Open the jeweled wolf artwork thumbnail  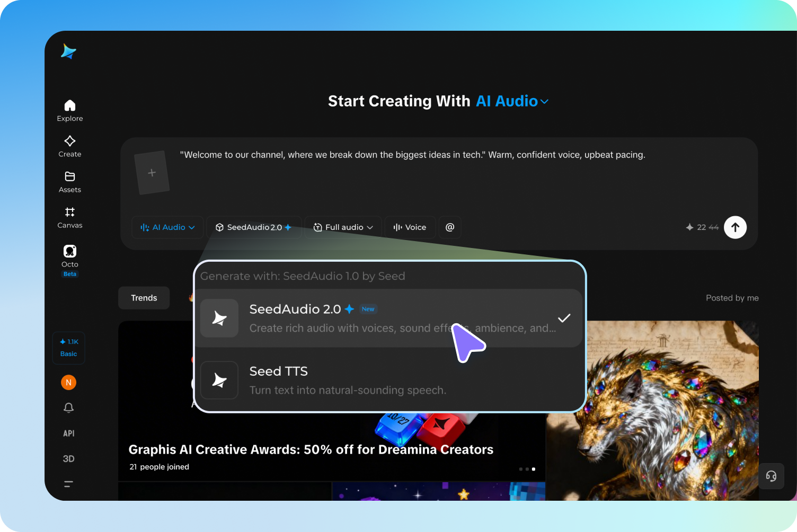click(652, 411)
